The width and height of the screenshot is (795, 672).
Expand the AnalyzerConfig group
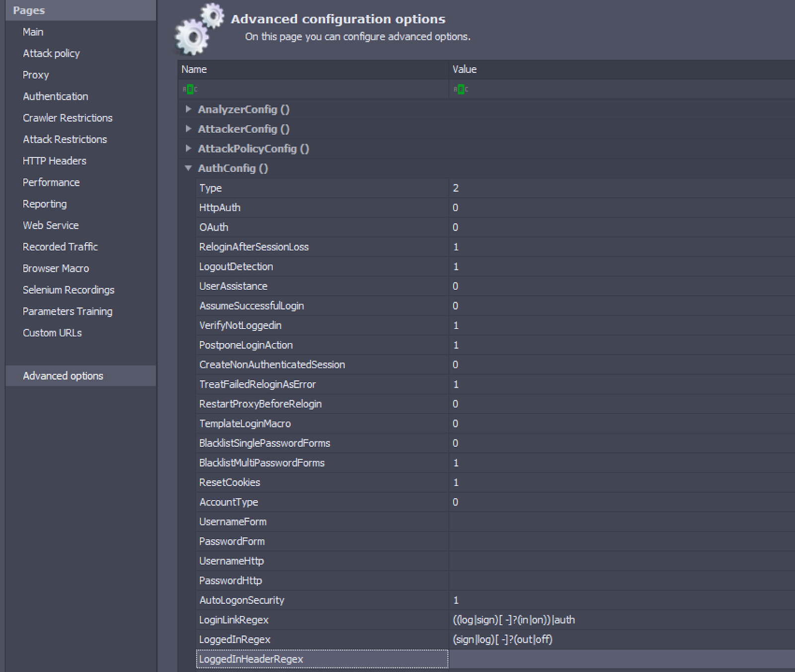coord(188,109)
